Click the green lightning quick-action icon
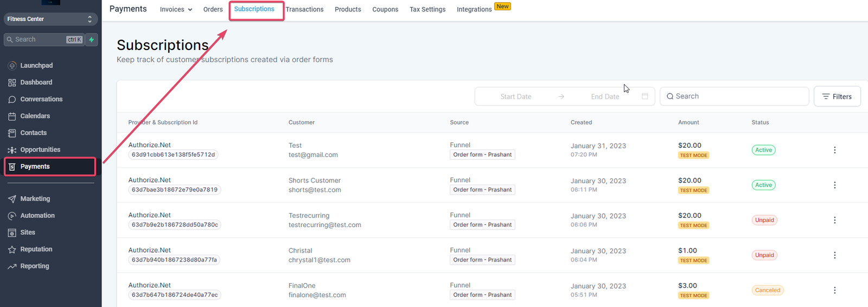 (92, 40)
